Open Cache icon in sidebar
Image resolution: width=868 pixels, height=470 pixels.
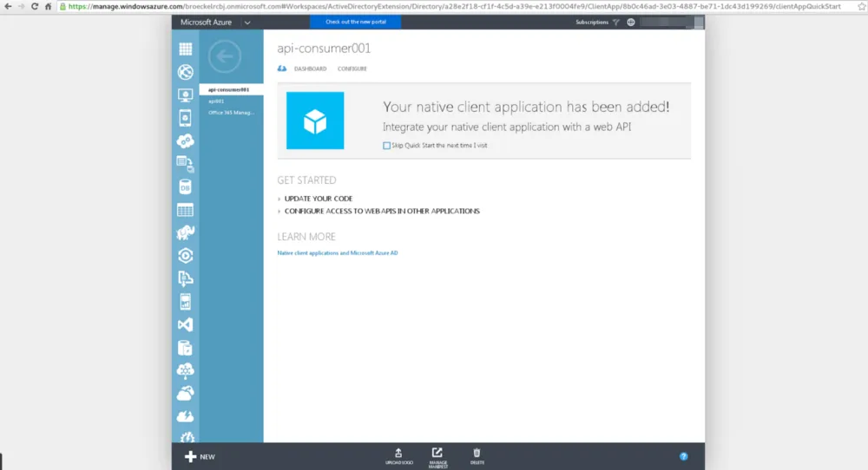click(186, 348)
